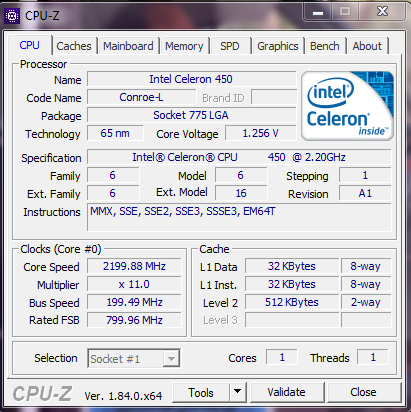Open the Mainboard tab
Viewport: 411px width, 412px height.
point(128,46)
